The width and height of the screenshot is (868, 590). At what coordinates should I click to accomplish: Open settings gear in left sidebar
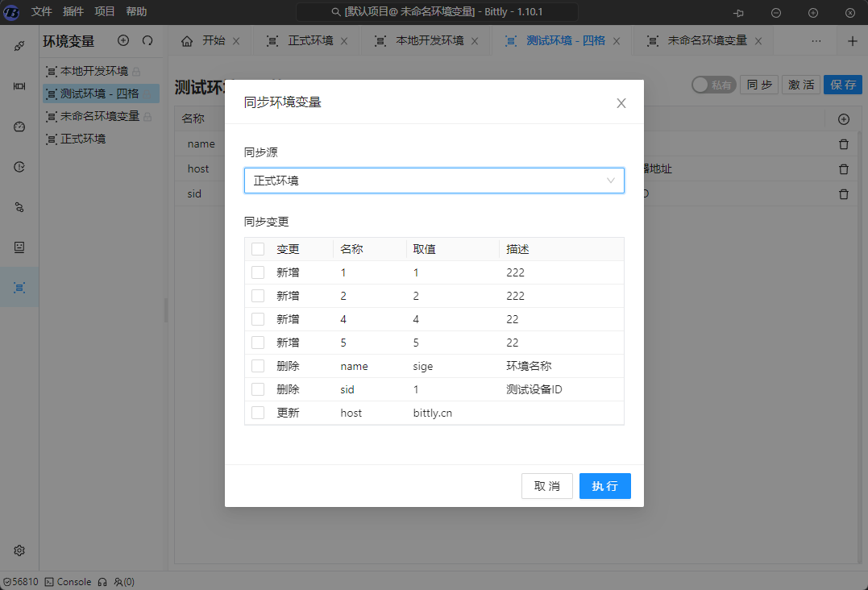coord(19,551)
